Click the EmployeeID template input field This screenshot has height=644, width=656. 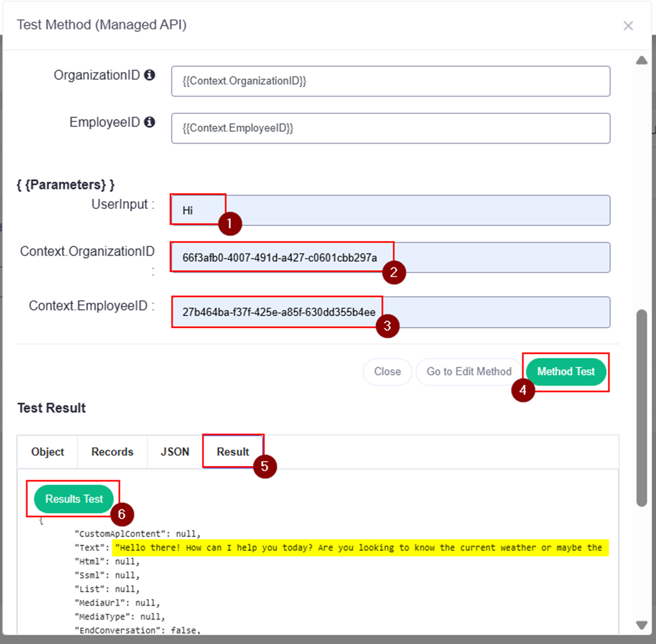[x=390, y=128]
